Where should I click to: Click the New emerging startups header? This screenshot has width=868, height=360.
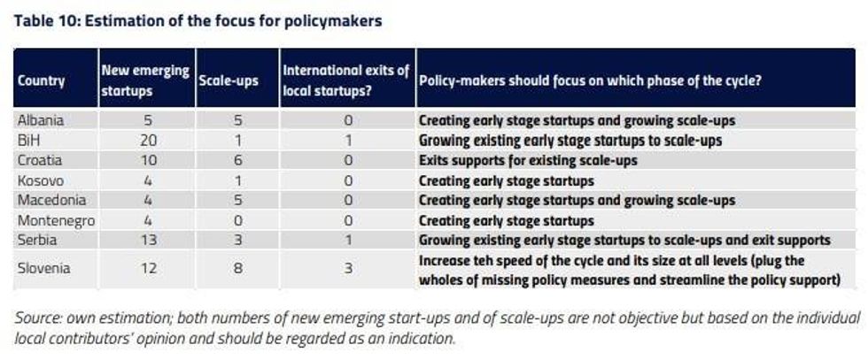point(143,80)
